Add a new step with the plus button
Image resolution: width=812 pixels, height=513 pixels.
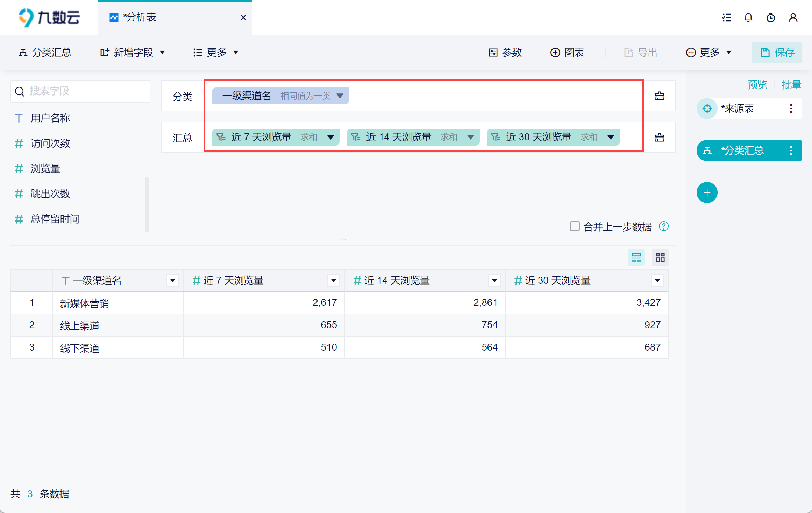707,192
